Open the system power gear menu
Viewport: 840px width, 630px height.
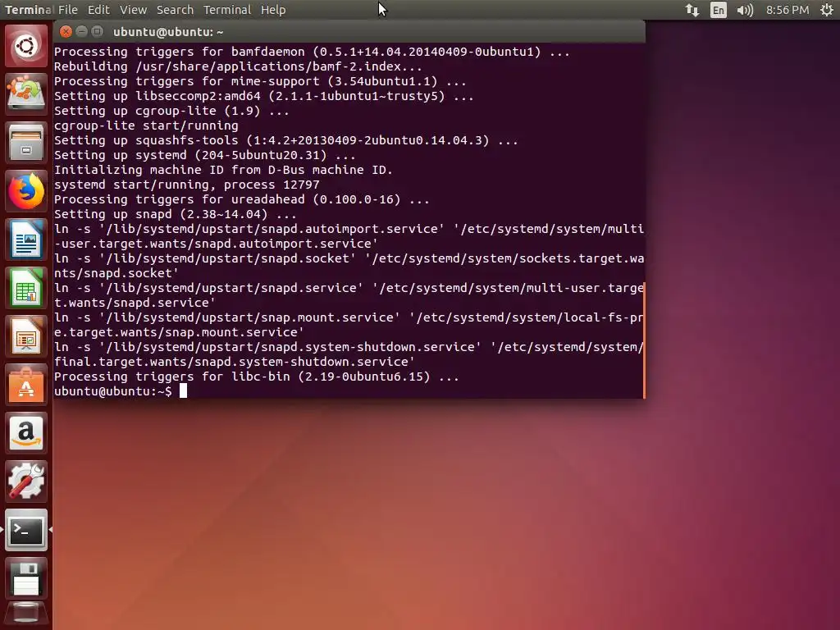pos(827,10)
